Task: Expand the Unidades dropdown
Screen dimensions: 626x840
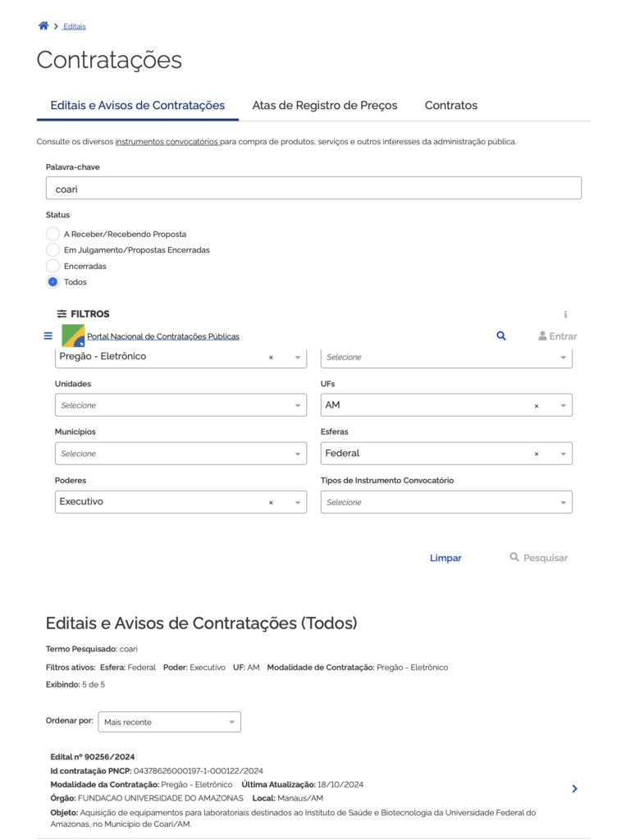Action: coord(180,405)
